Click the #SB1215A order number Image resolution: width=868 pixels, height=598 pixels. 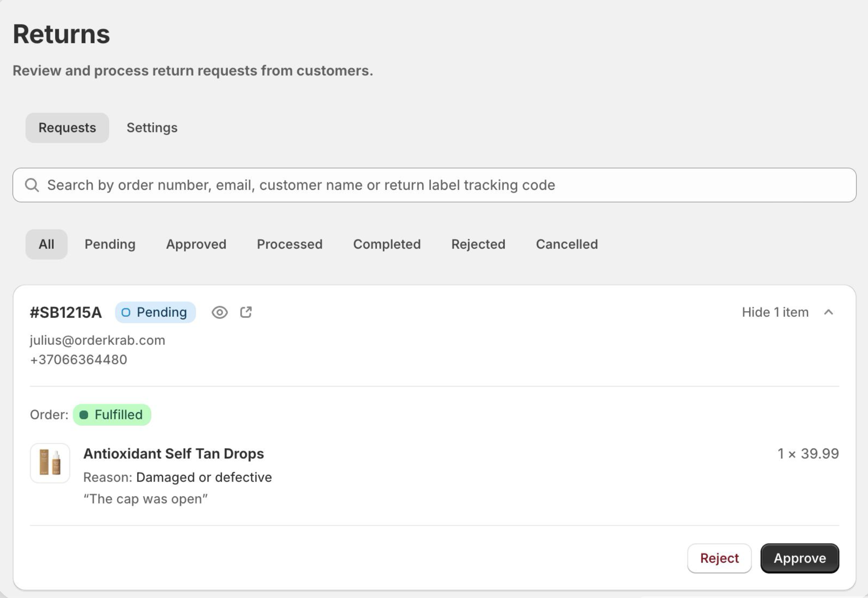[x=66, y=312]
